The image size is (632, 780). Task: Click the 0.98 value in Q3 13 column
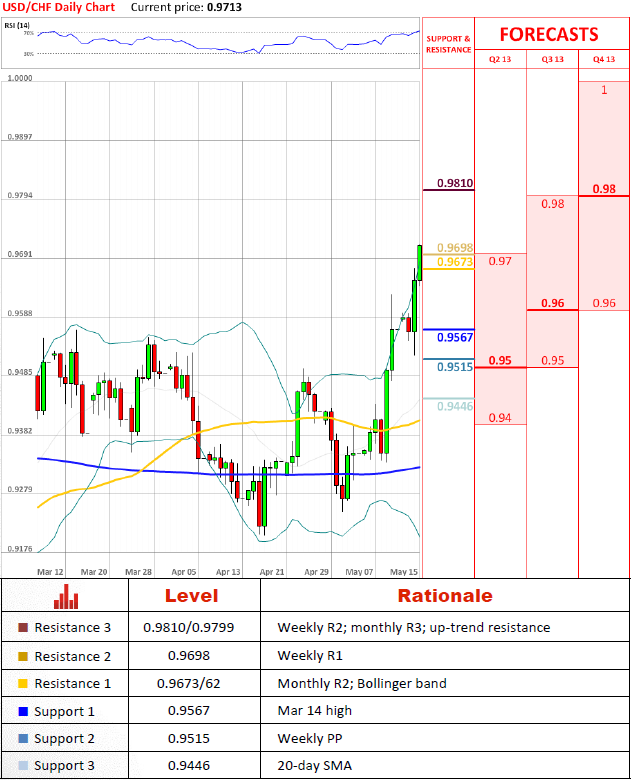tap(552, 204)
